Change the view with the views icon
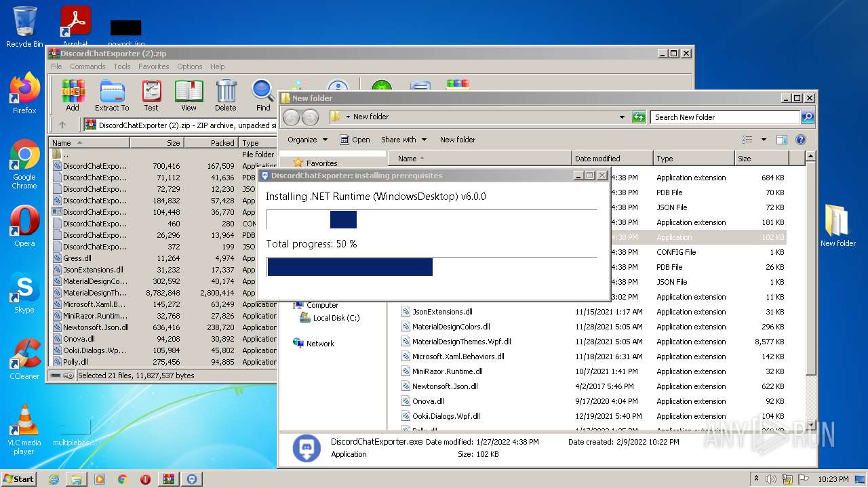 click(x=747, y=140)
